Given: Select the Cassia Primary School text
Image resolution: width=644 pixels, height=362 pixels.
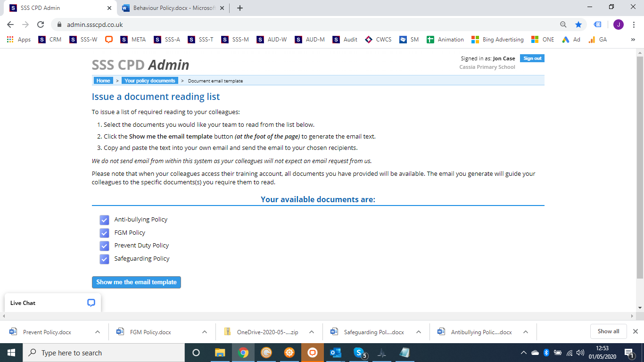Looking at the screenshot, I should (487, 67).
